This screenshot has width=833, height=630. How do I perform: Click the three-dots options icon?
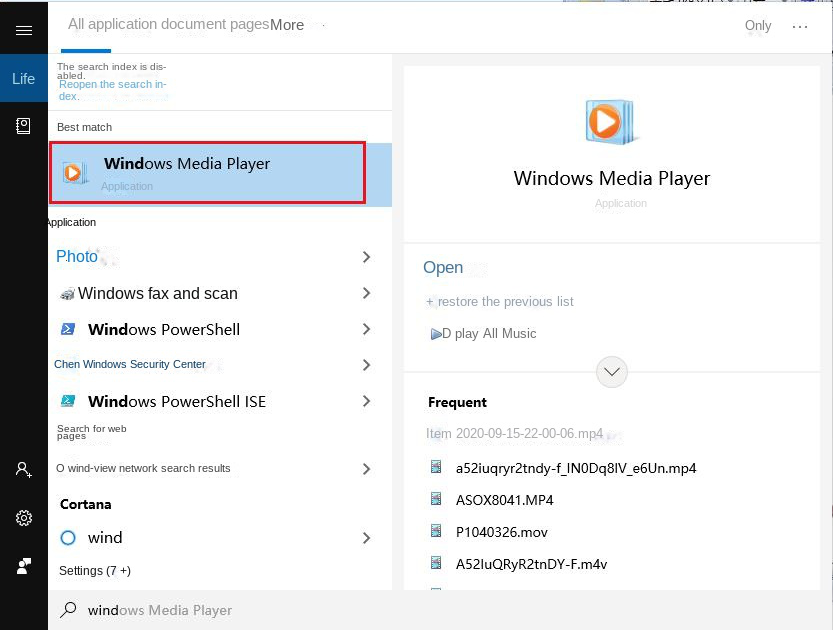click(799, 27)
